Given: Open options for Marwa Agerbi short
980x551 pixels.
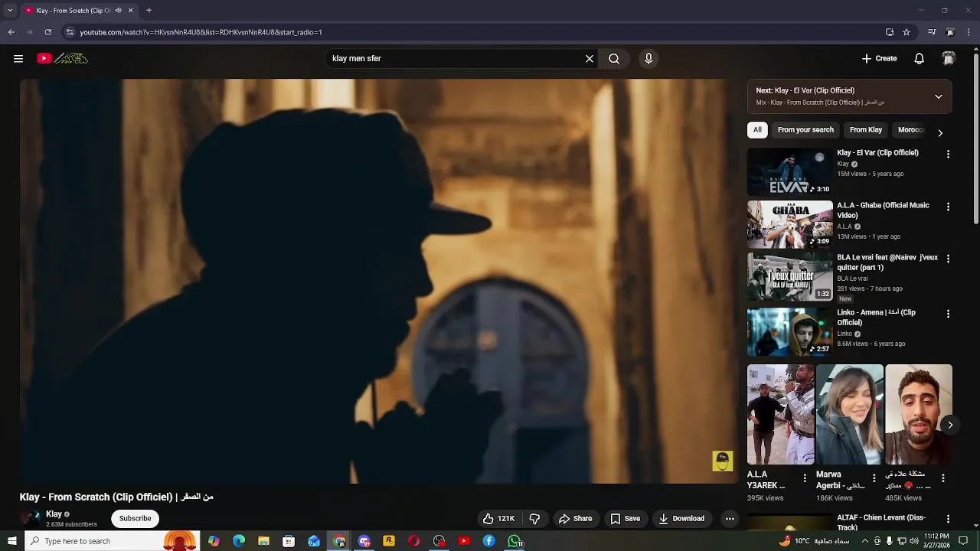Looking at the screenshot, I should (874, 478).
